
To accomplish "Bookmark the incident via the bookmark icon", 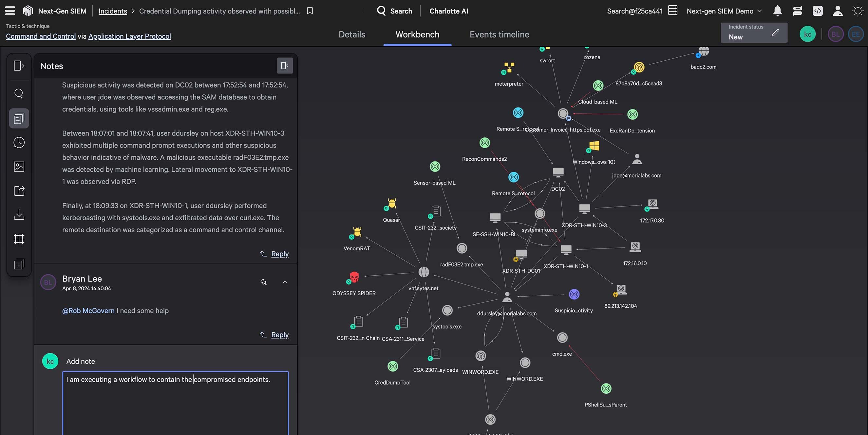I will 309,11.
